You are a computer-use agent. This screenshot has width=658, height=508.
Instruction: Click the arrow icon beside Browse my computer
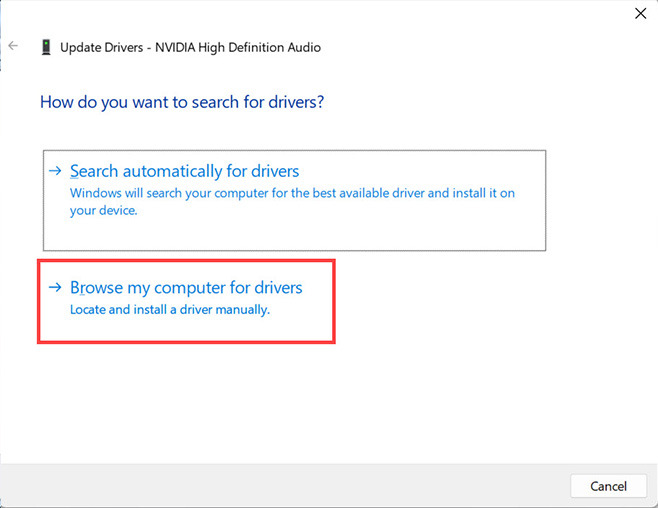click(57, 288)
